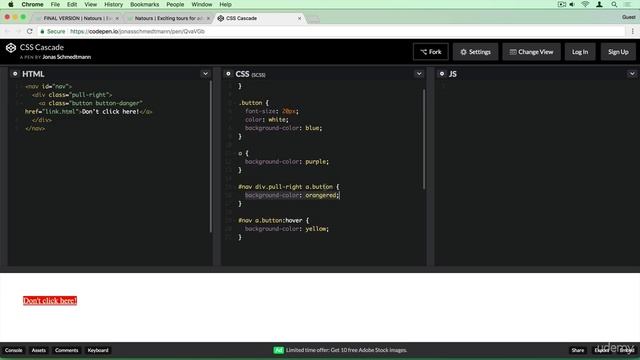640x360 pixels.
Task: Open author Jonas Schmedtmann profile link
Action: (x=67, y=57)
